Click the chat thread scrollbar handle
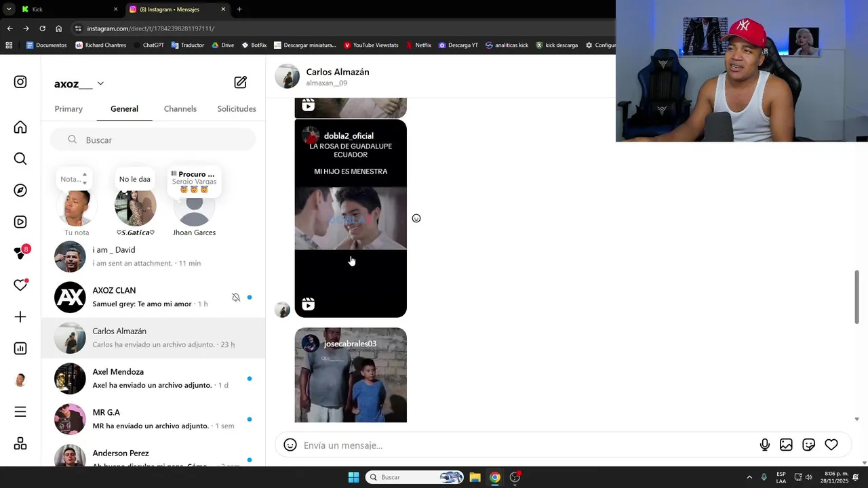868x488 pixels. (x=857, y=297)
